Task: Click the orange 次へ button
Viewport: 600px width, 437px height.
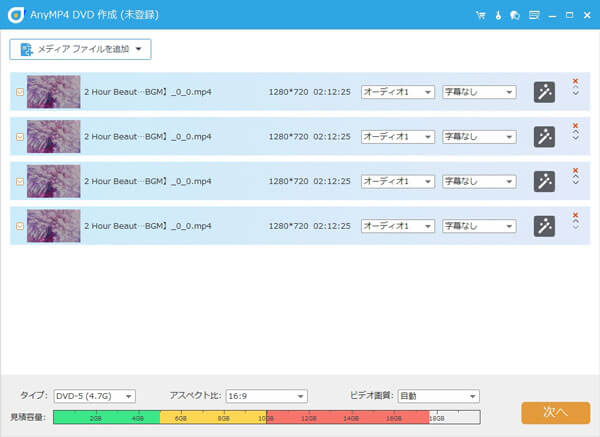Action: [x=555, y=412]
